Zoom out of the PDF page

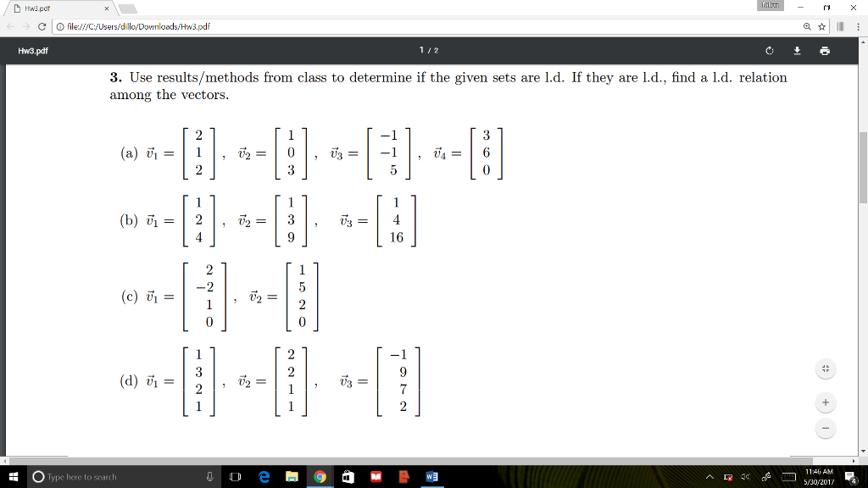(x=825, y=429)
